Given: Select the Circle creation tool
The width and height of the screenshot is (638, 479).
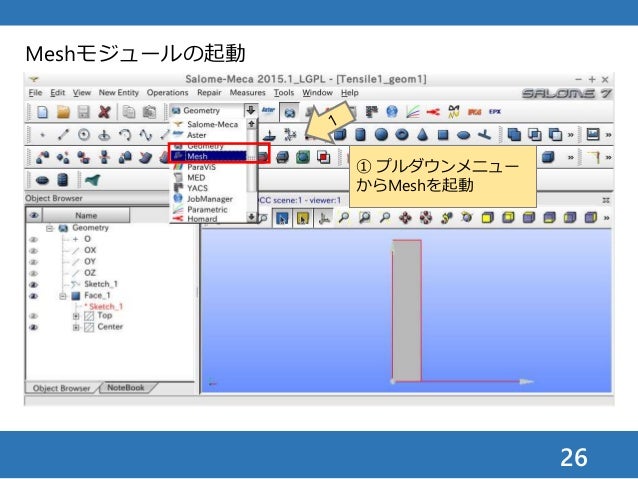Looking at the screenshot, I should point(84,135).
